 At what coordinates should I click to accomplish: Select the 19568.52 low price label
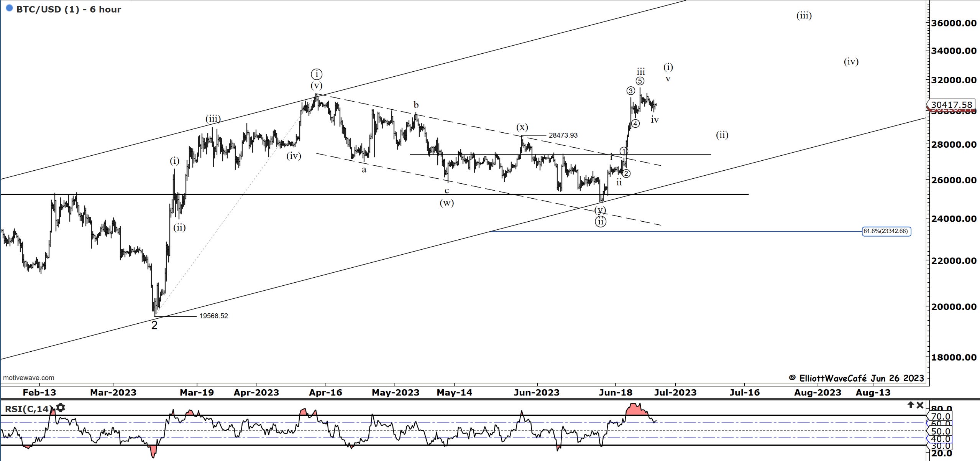tap(213, 316)
